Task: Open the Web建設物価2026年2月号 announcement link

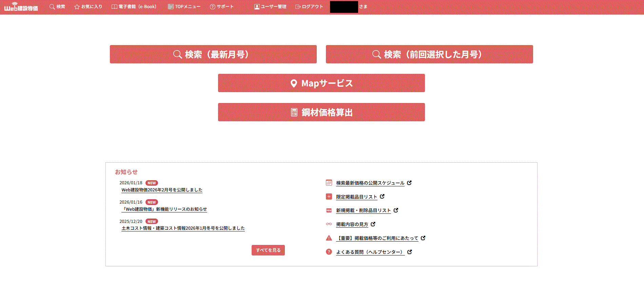Action: 162,190
